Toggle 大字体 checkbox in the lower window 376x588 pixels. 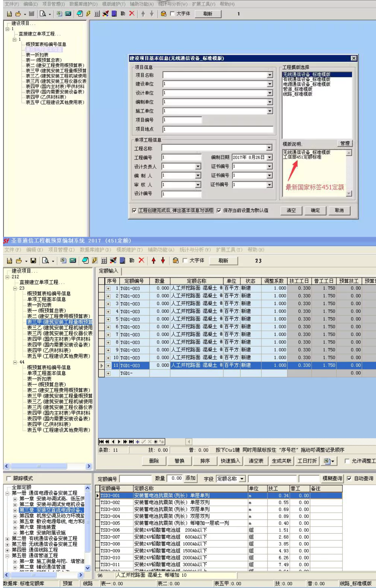tap(185, 261)
